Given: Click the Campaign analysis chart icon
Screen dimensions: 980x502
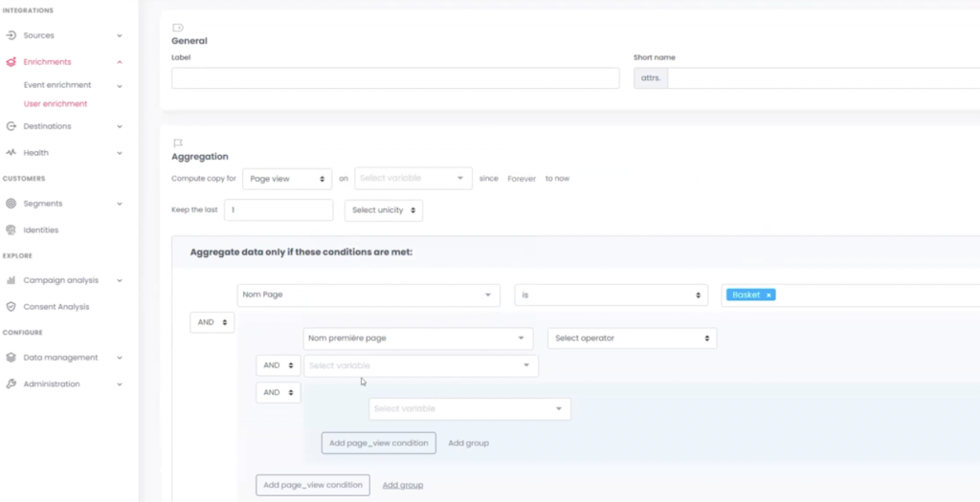Looking at the screenshot, I should (11, 281).
